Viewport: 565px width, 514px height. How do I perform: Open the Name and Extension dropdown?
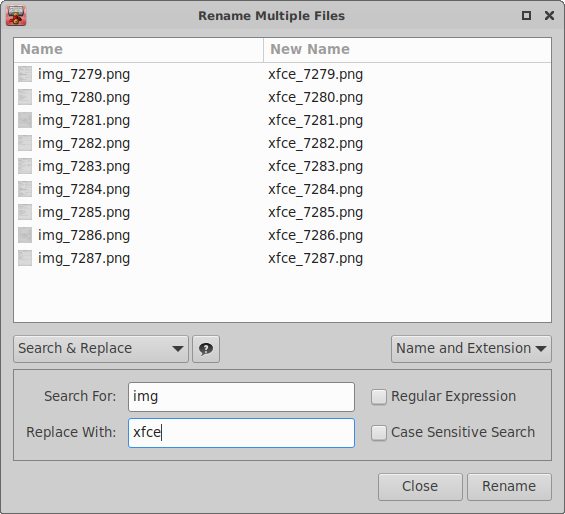tap(471, 349)
